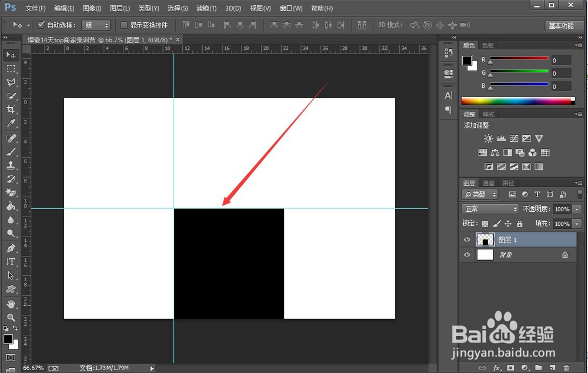
Task: Select the Rectangular Marquee tool
Action: coord(11,69)
